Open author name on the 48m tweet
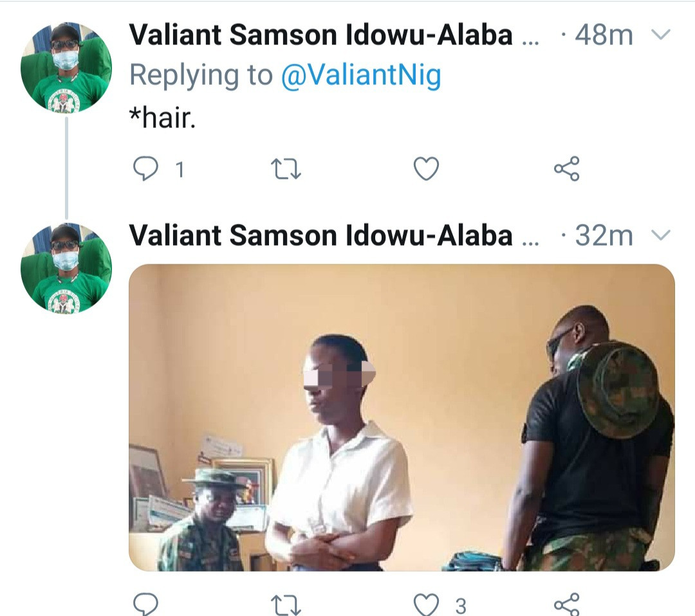Viewport: 695px width, 616px height. click(320, 36)
